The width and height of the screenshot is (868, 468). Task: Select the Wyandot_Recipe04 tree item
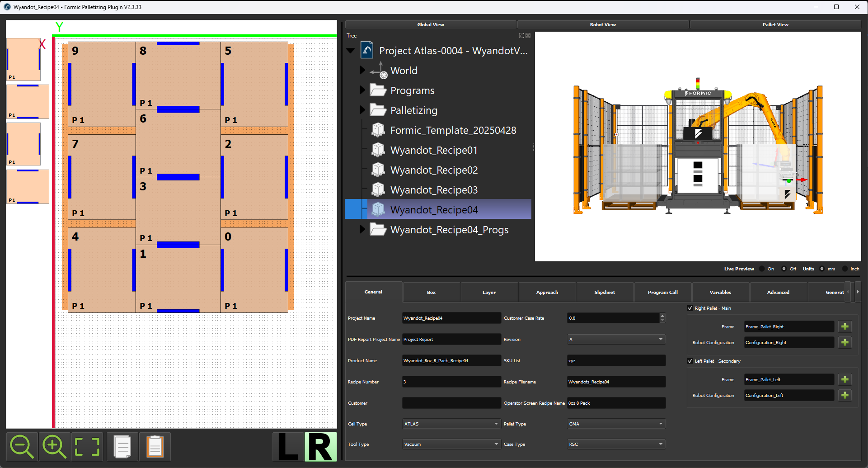tap(438, 209)
